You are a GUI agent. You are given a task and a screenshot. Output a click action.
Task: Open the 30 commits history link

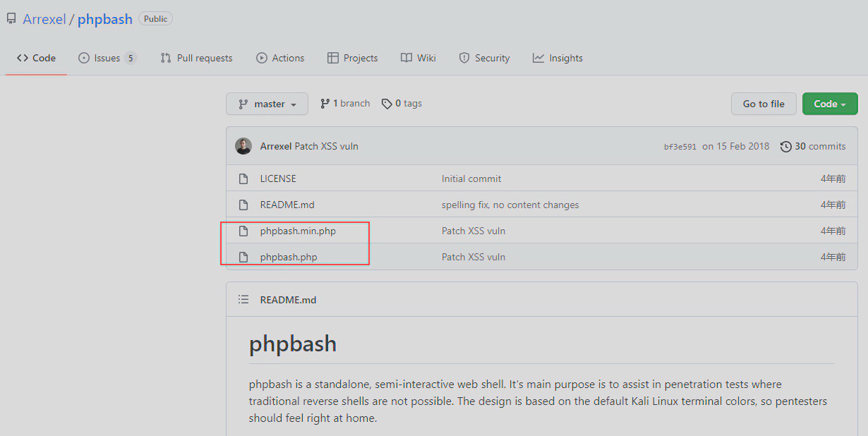point(819,146)
